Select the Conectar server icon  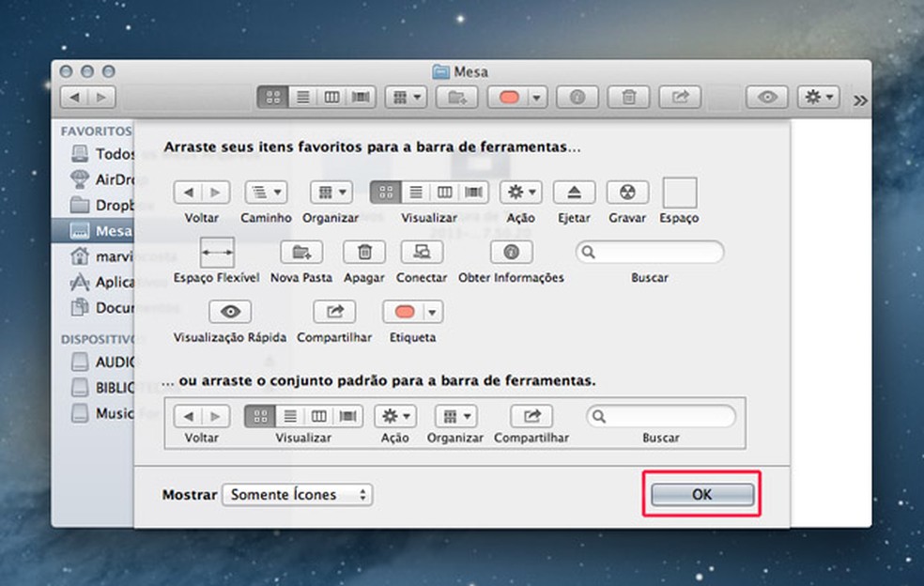click(422, 253)
